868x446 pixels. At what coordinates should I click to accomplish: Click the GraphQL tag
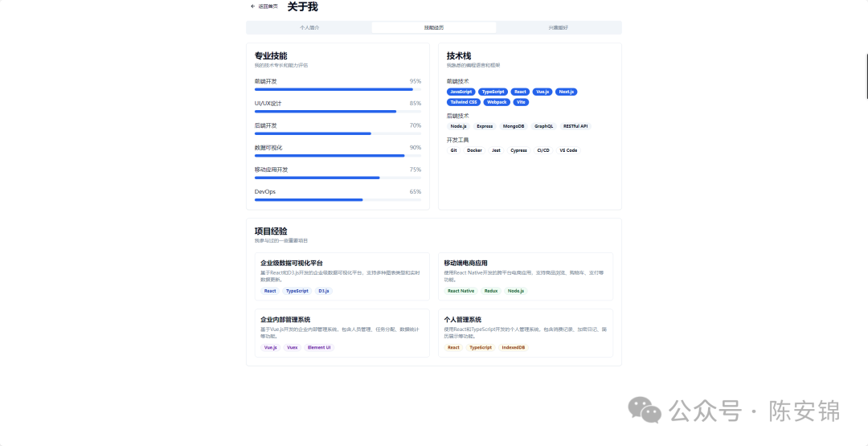pyautogui.click(x=543, y=126)
